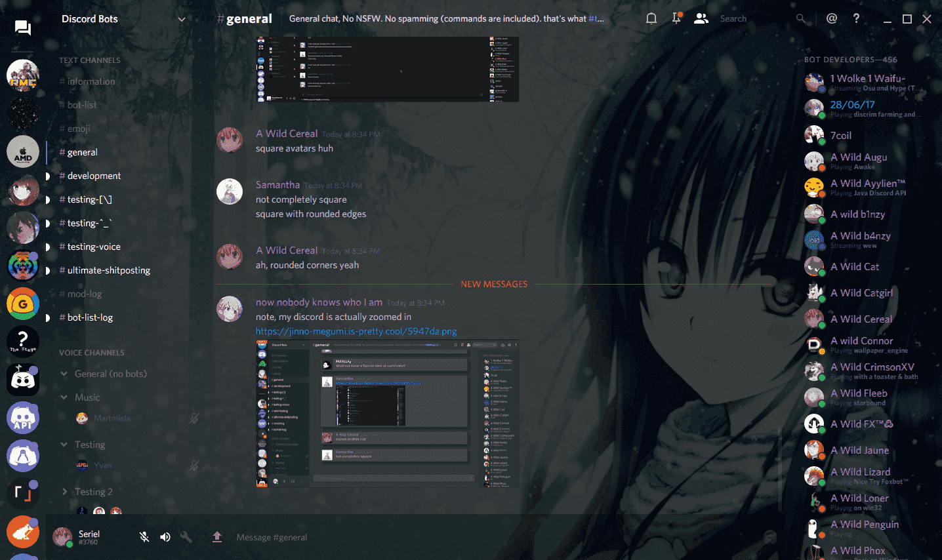Collapse the Testing voice channel
This screenshot has height=560, width=942.
pyautogui.click(x=64, y=445)
